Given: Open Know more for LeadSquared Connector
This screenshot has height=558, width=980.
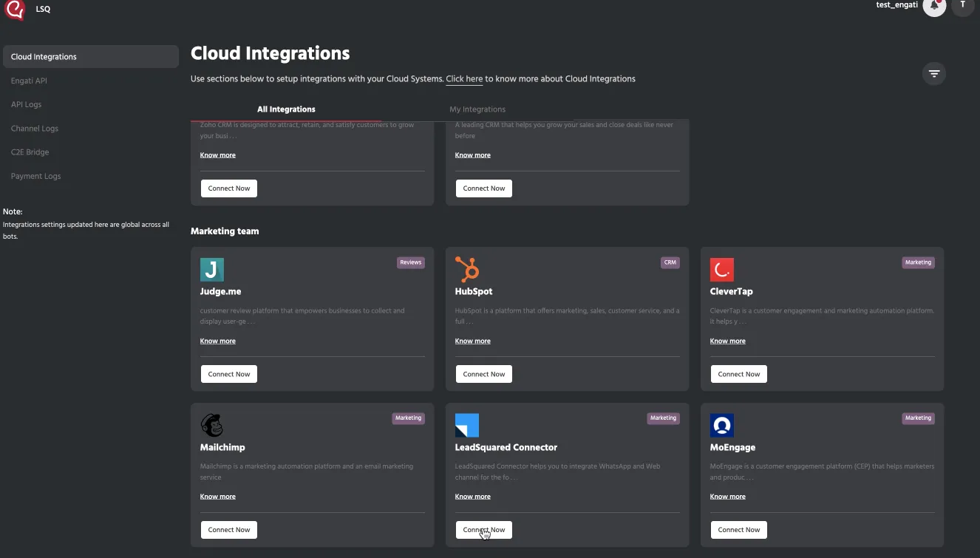Looking at the screenshot, I should click(473, 497).
